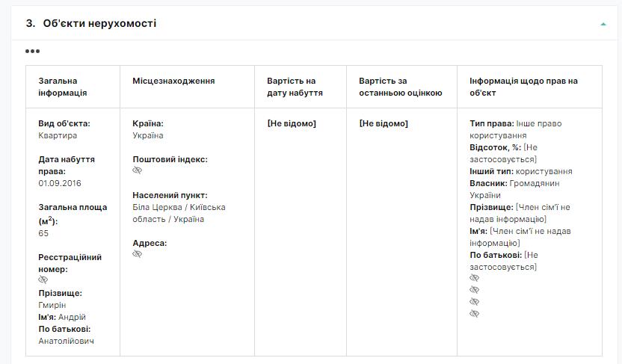Select the Загальна інформація column header

tap(63, 87)
